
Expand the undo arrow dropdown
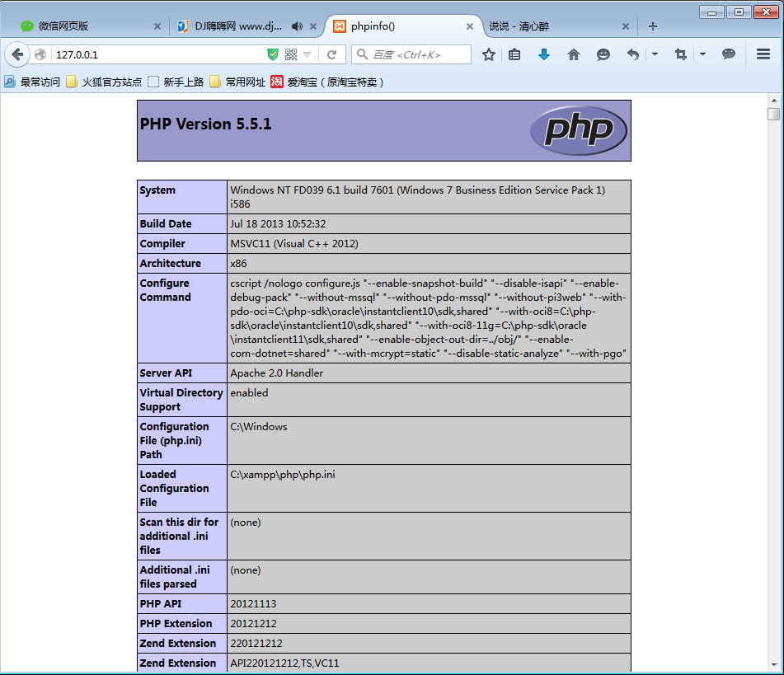pos(655,54)
